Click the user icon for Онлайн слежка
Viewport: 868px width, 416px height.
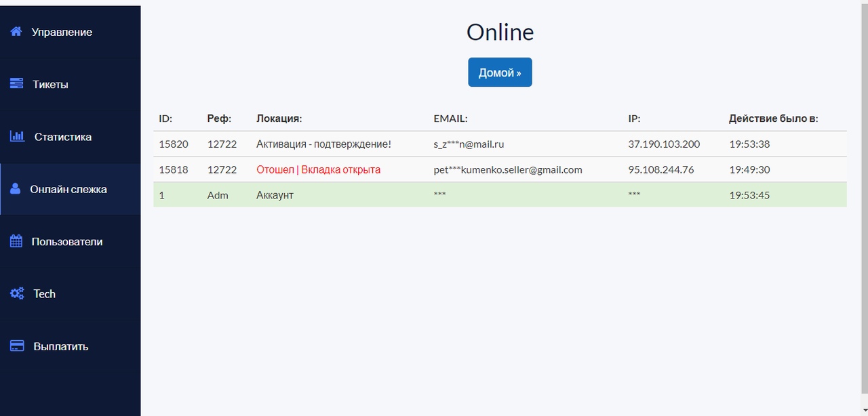click(x=16, y=189)
